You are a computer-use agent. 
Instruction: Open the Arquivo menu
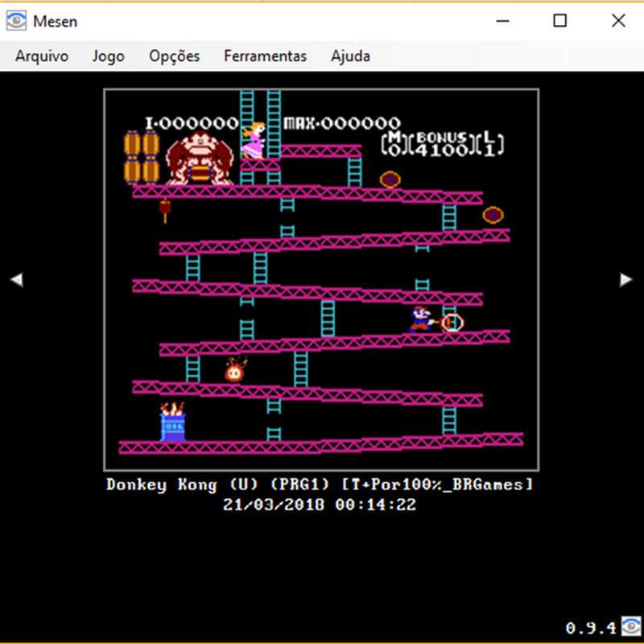(x=42, y=56)
